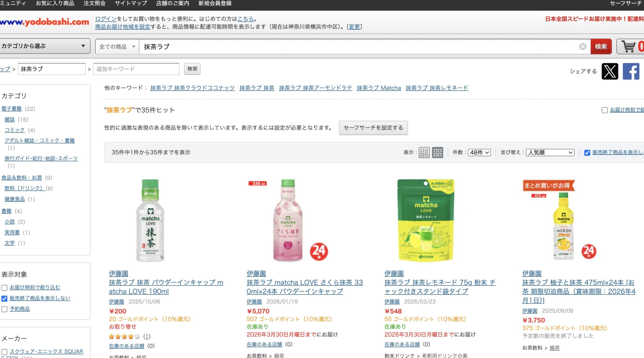Image resolution: width=644 pixels, height=358 pixels.
Task: Enable the お届け時刻で絞り込む sidebar checkbox
Action: tap(5, 288)
